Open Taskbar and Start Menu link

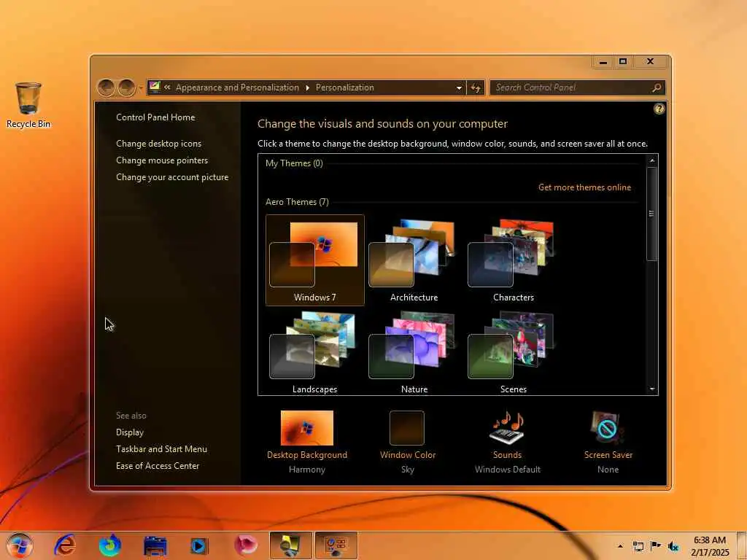pos(161,449)
